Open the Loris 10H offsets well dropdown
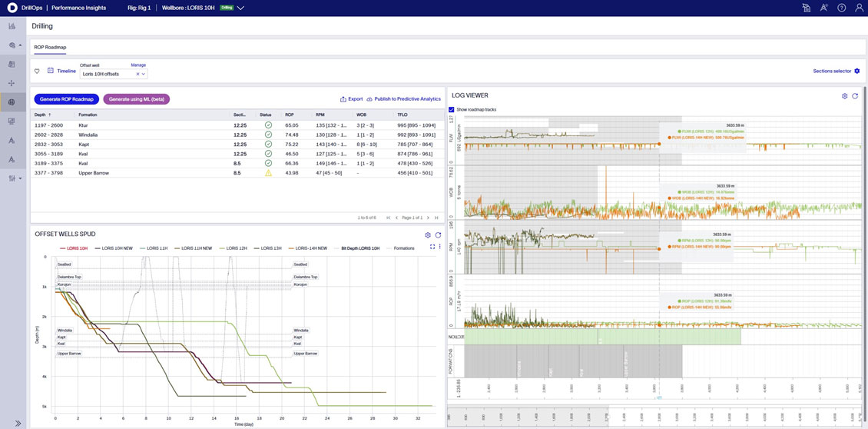The height and width of the screenshot is (429, 868). (x=144, y=75)
